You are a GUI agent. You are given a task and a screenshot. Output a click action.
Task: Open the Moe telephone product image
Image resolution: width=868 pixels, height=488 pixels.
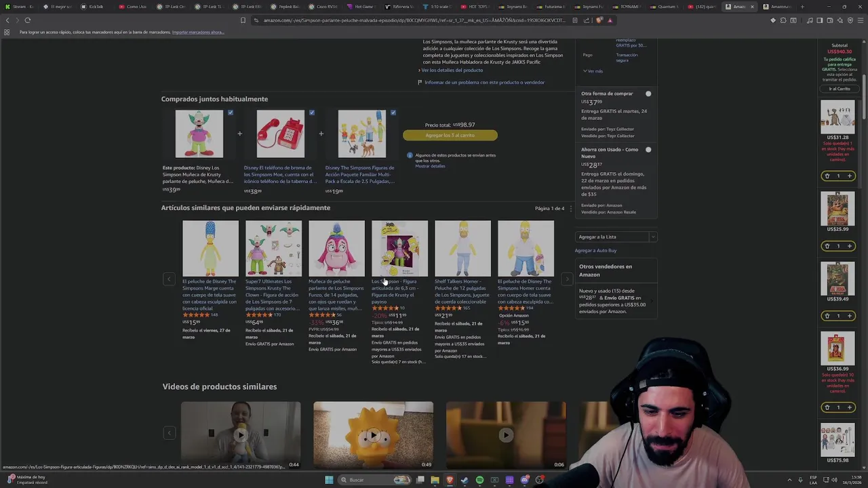tap(281, 134)
